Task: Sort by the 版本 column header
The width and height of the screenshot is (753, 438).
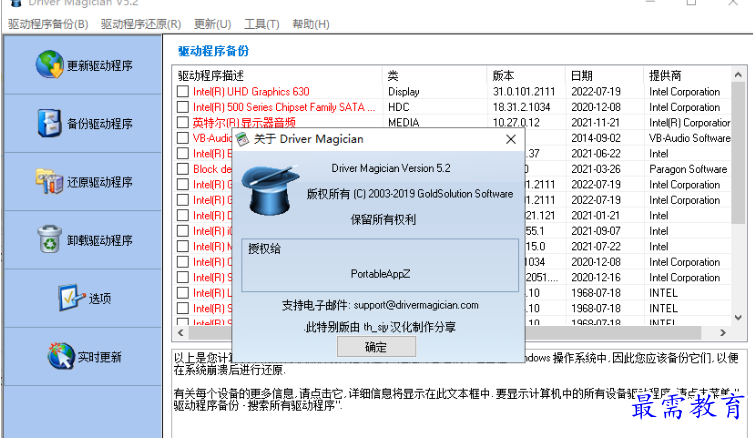Action: tap(526, 75)
